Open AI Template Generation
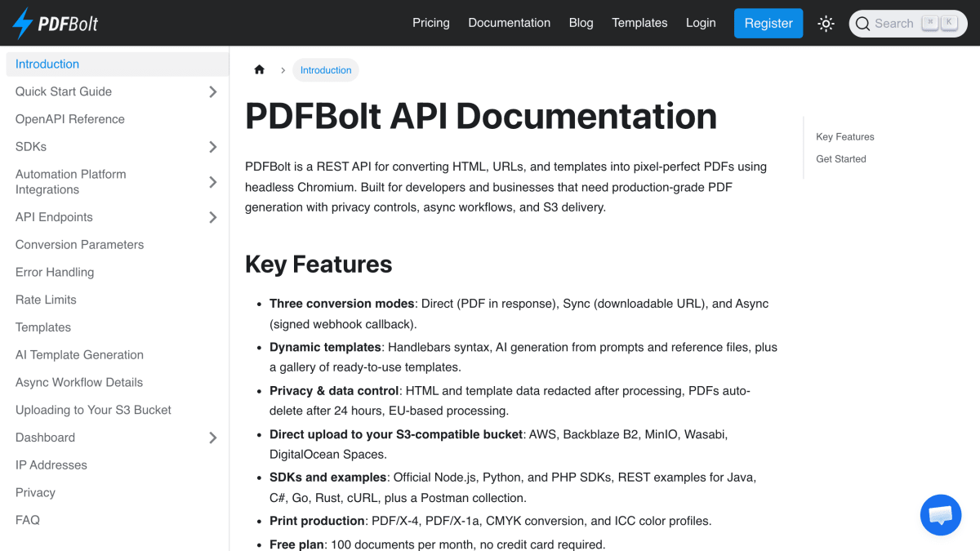 point(79,355)
